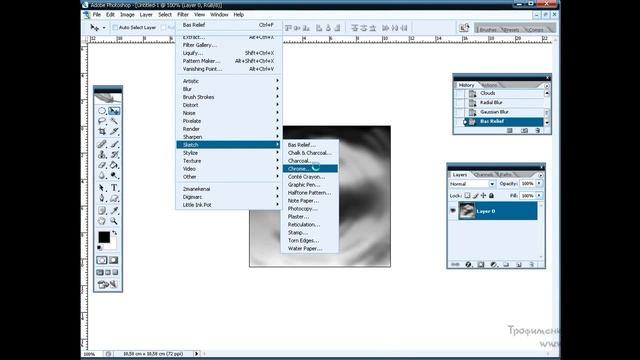Open the Opacity slider arrow
Viewport: 640px width, 360px height.
pos(539,184)
